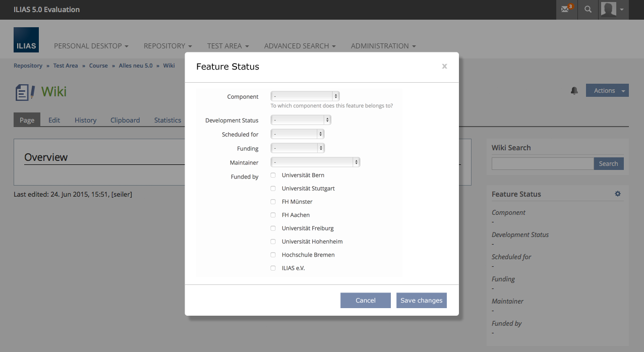
Task: Open the Feature Status gear settings icon
Action: (x=617, y=194)
